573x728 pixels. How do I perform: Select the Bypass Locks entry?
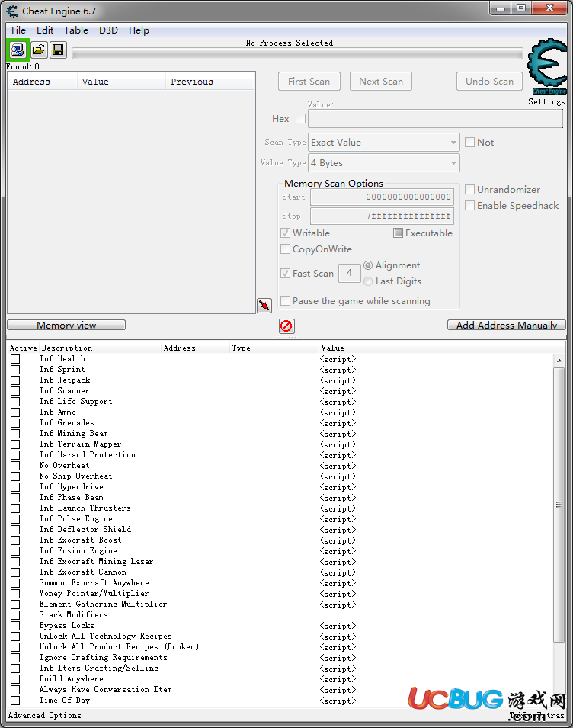(x=66, y=626)
